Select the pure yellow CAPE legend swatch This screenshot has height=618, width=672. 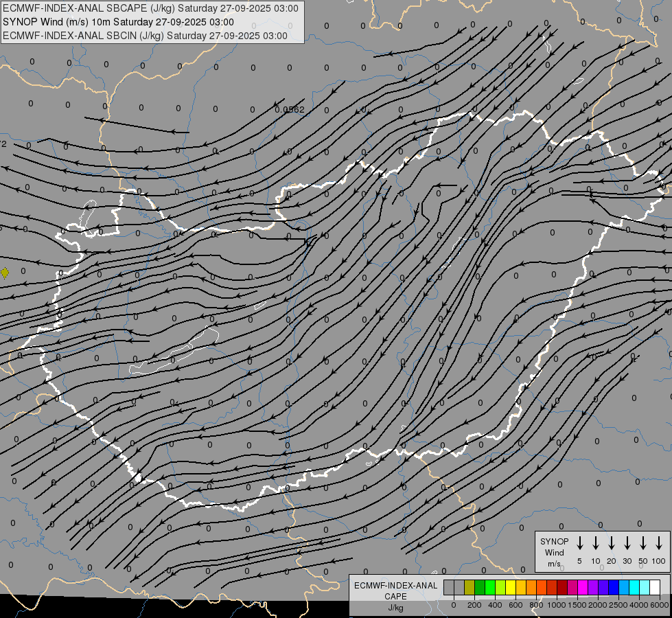pyautogui.click(x=511, y=587)
